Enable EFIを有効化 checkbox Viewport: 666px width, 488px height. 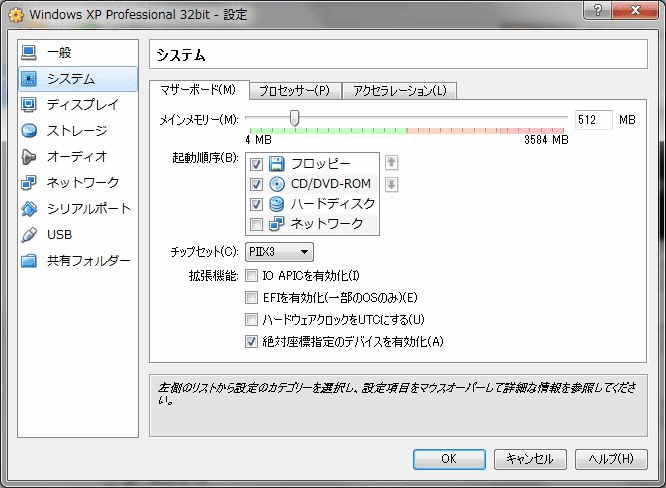pyautogui.click(x=251, y=297)
